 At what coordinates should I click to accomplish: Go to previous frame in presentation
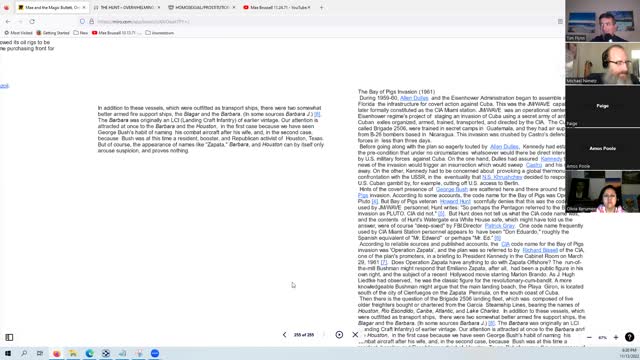284,335
